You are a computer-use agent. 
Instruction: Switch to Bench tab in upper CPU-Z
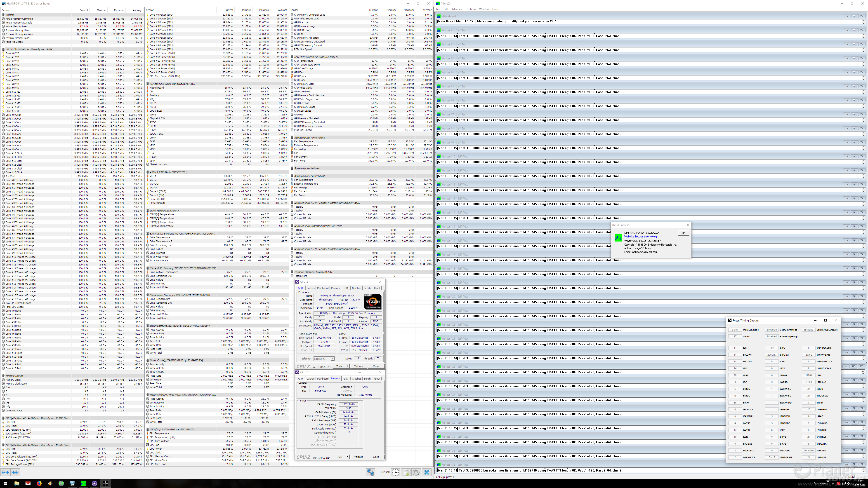(367, 288)
